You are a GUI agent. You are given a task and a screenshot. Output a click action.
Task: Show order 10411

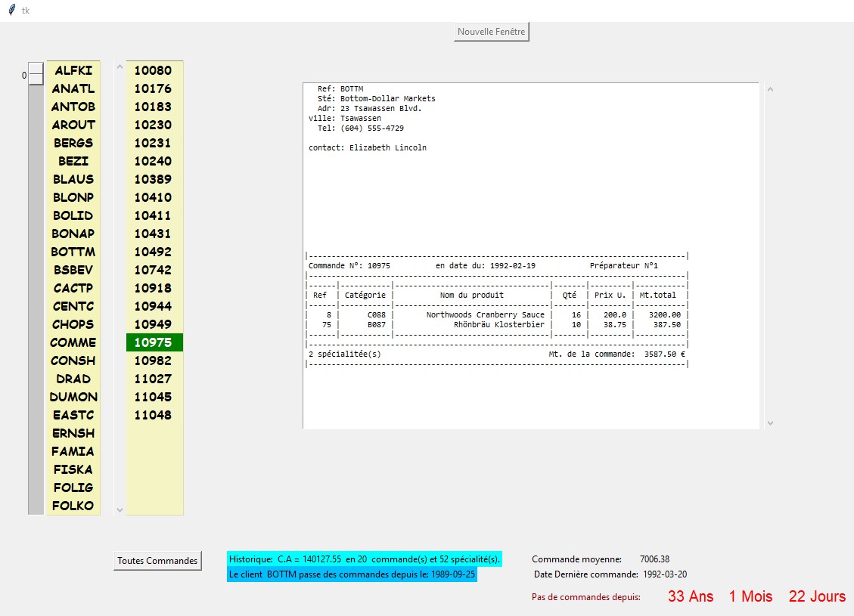pyautogui.click(x=154, y=215)
